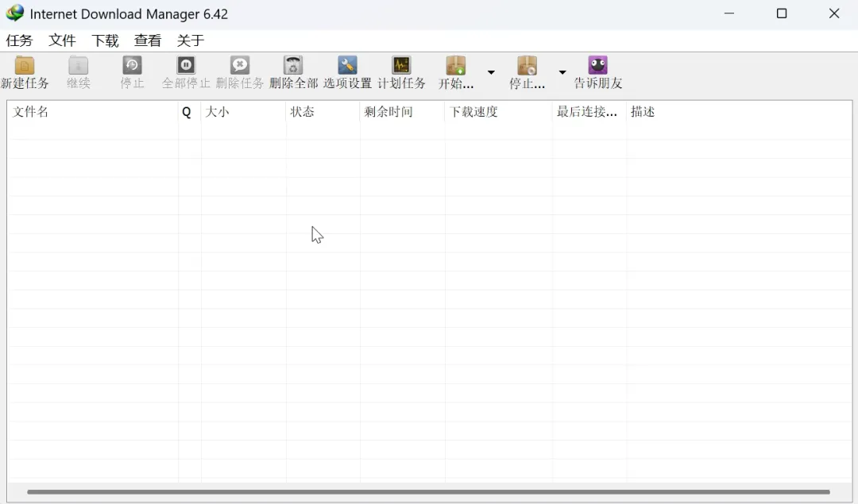858x504 pixels.
Task: Click the 继续 (resume) toolbar icon
Action: [x=78, y=66]
